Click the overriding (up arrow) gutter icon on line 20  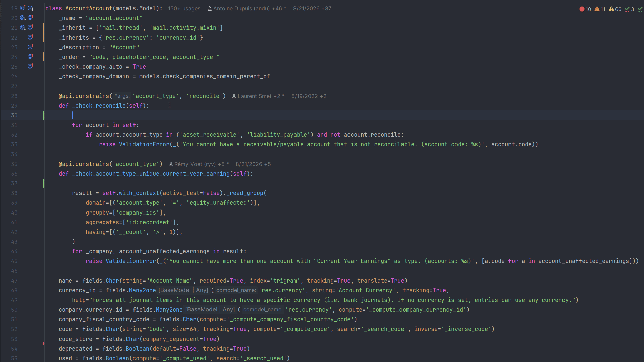pyautogui.click(x=30, y=18)
